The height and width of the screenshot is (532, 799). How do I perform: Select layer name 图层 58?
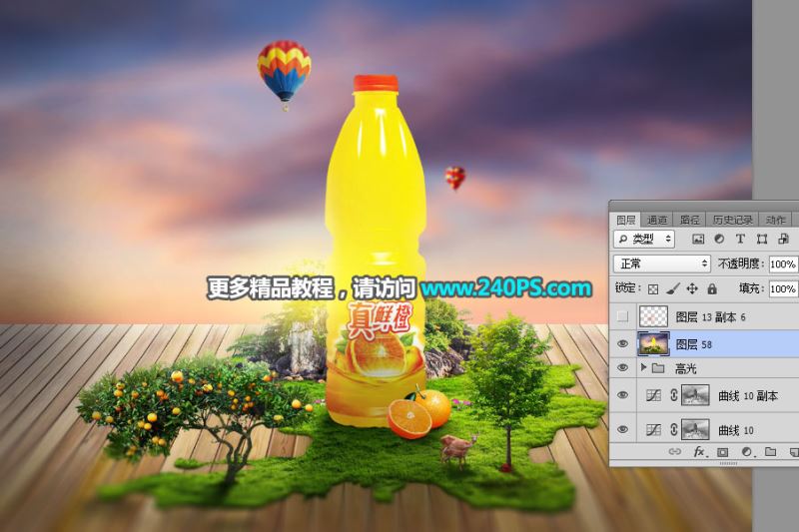[693, 344]
